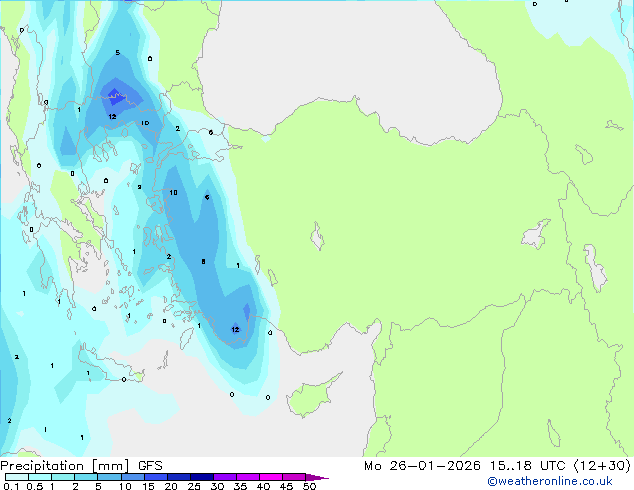Image resolution: width=634 pixels, height=490 pixels.
Task: Click the '25' legend label
Action: coord(194,486)
